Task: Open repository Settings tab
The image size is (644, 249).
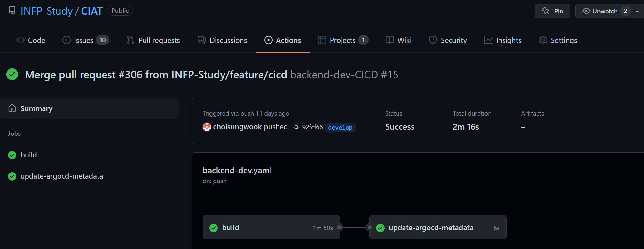Action: click(x=558, y=40)
